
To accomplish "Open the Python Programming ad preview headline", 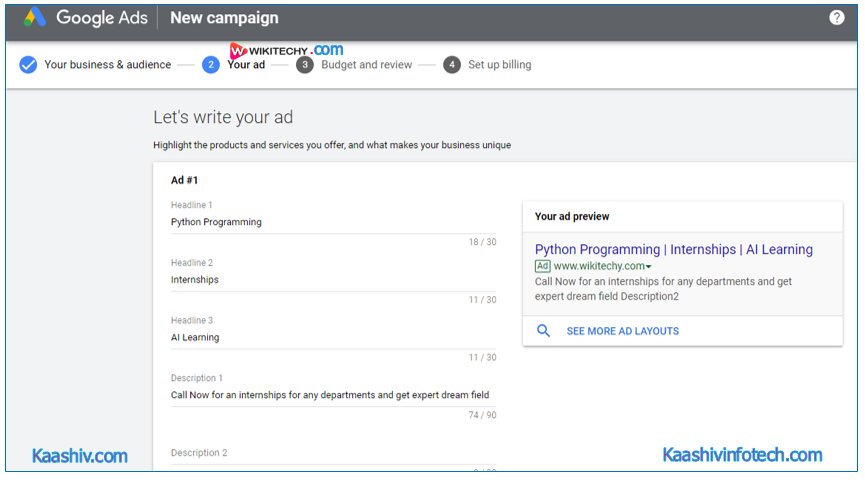I will pyautogui.click(x=673, y=250).
